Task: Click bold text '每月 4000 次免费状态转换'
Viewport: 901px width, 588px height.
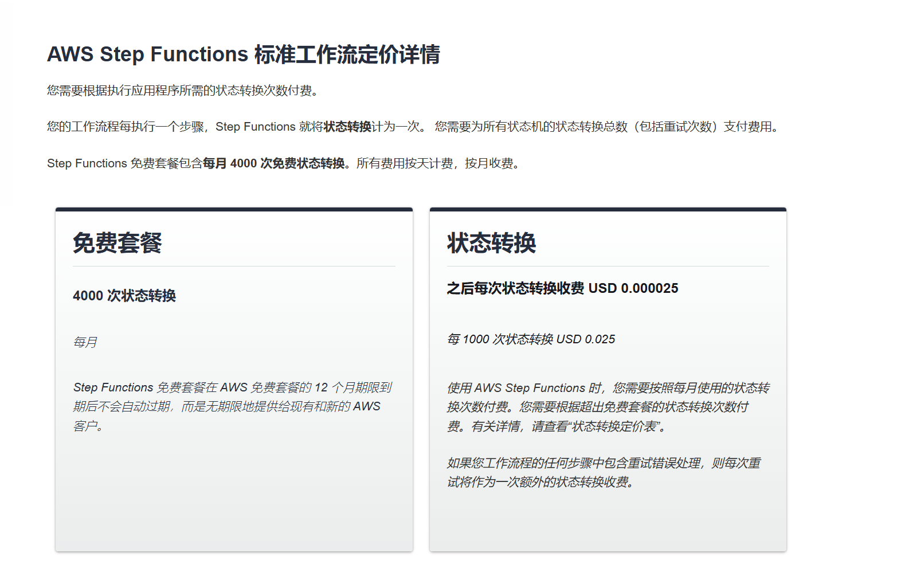Action: click(x=273, y=163)
